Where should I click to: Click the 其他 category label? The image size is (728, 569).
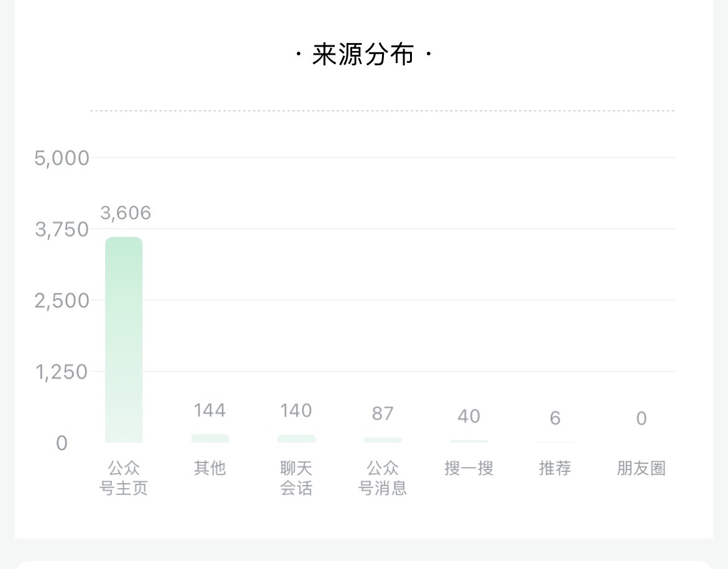[x=210, y=468]
